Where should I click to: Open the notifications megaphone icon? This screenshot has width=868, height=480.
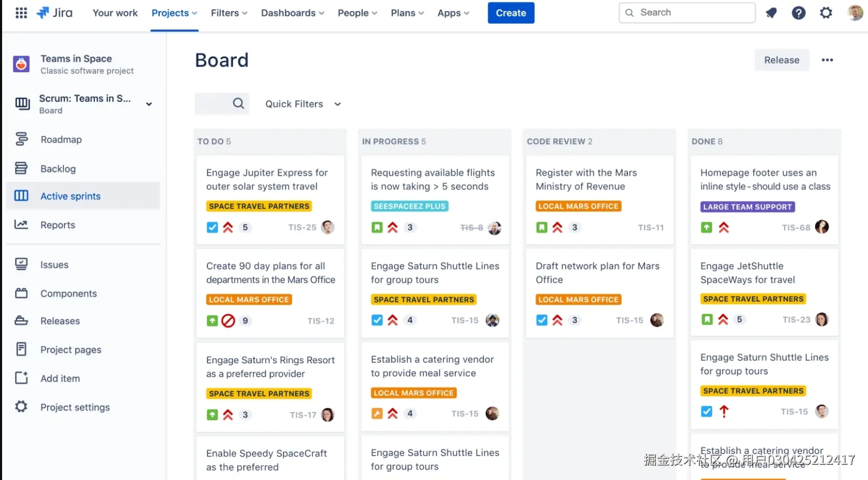(x=771, y=13)
